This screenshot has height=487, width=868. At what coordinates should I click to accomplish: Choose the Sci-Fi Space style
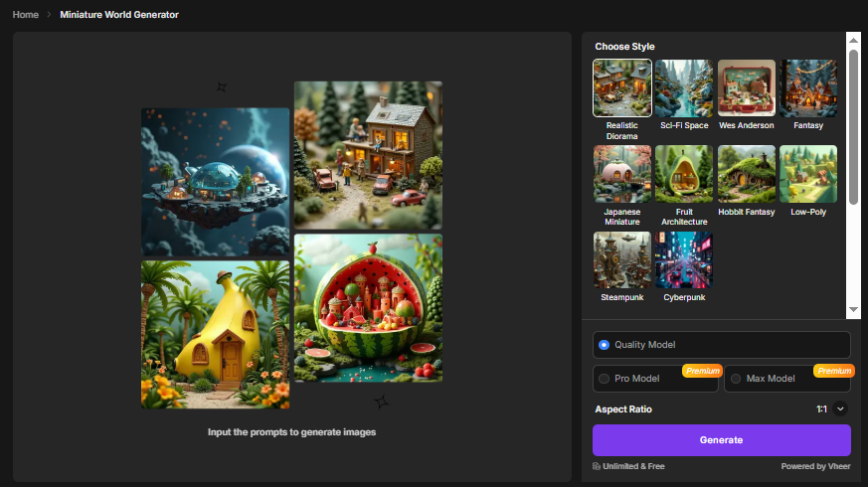(x=684, y=88)
